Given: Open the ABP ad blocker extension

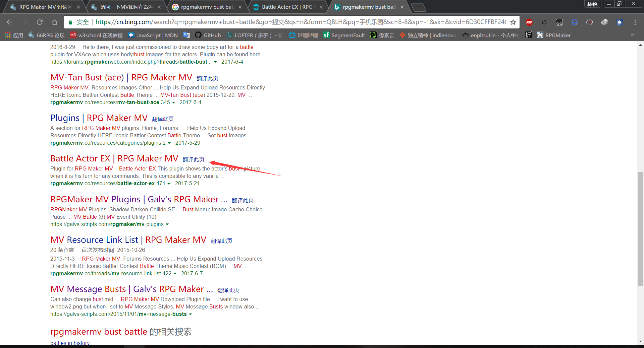Looking at the screenshot, I should click(529, 22).
